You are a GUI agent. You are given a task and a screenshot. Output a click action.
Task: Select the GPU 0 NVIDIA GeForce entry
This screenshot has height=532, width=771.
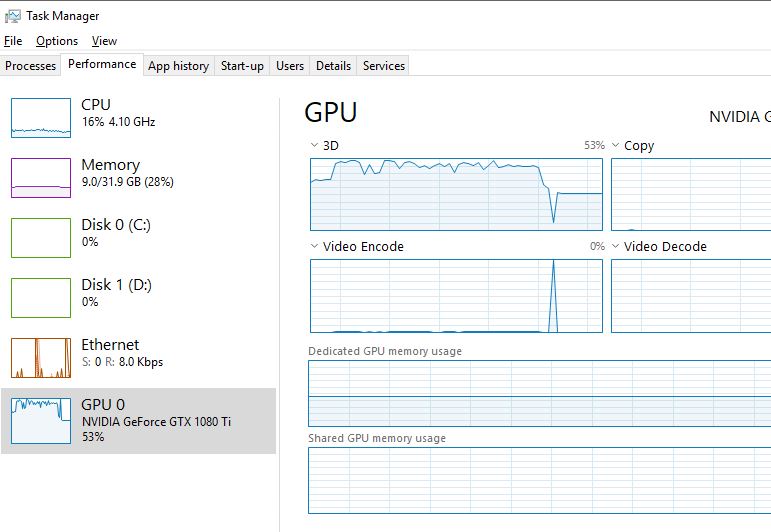coord(139,421)
